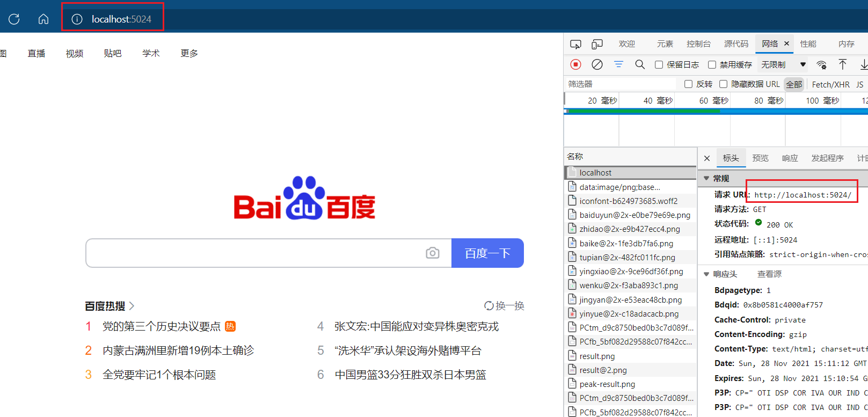Viewport: 868px width, 417px height.
Task: Select the peak-result.png request
Action: coord(630,384)
